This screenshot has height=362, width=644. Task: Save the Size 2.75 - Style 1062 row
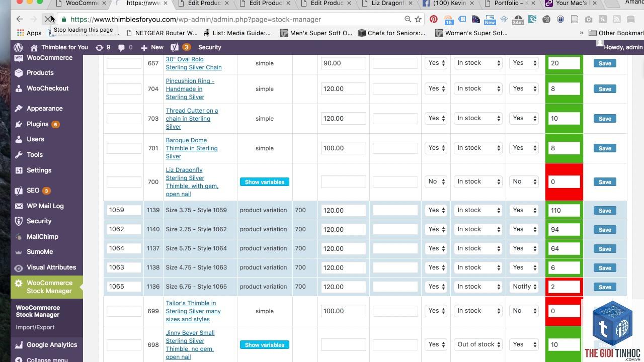605,230
